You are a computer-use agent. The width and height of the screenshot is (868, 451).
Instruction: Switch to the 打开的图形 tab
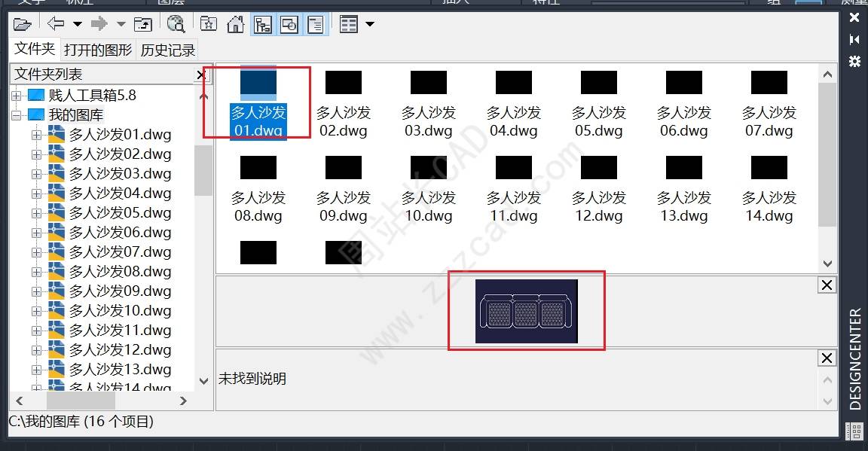point(98,50)
